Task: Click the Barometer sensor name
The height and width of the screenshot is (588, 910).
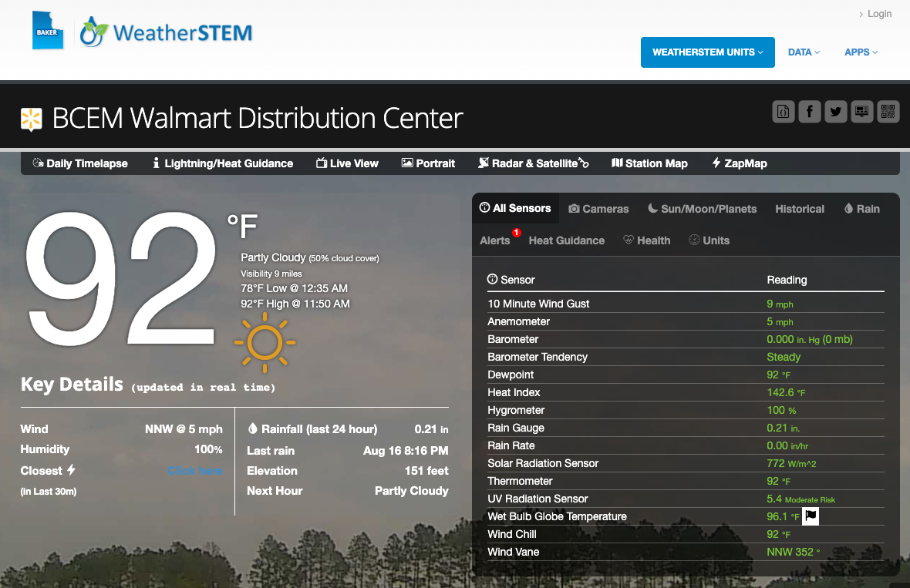Action: tap(513, 339)
